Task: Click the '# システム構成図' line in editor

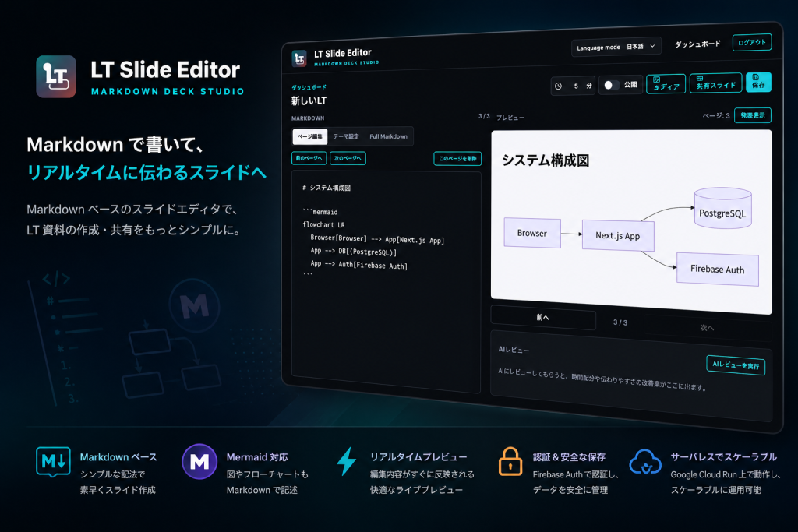Action: pos(327,188)
